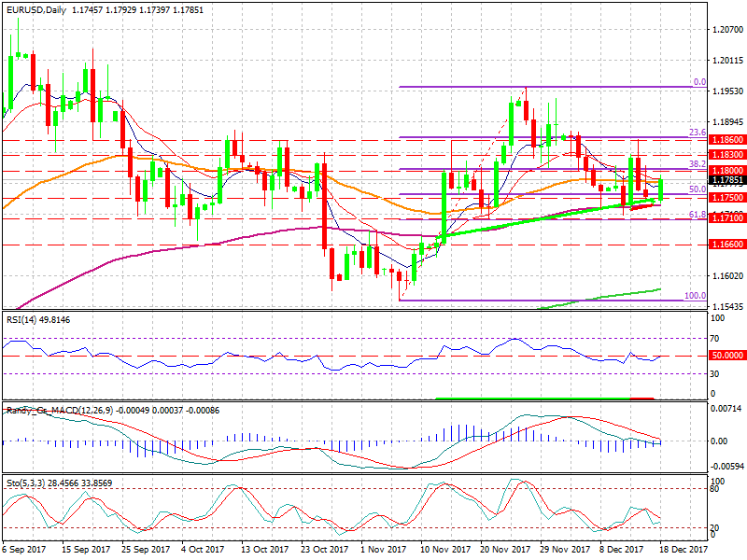Select the red 1.17100 level tag
747x560 pixels.
tap(727, 218)
